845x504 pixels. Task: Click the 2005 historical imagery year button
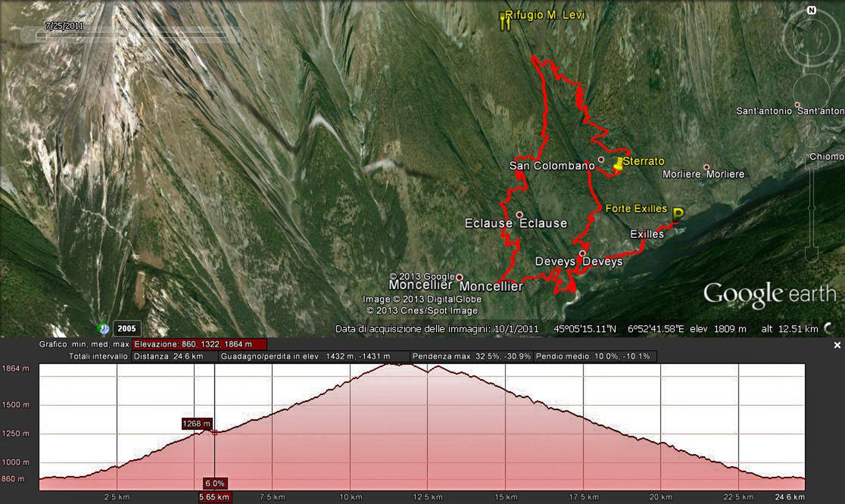127,328
